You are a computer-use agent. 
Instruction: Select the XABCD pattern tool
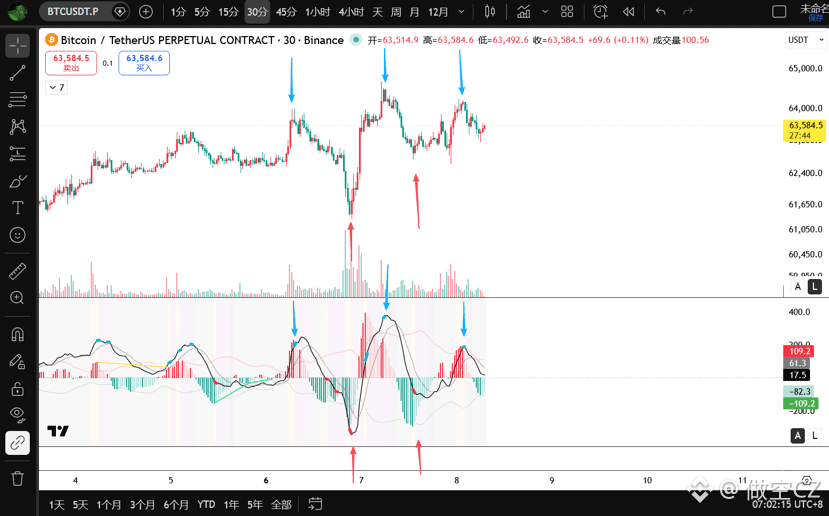[x=17, y=126]
